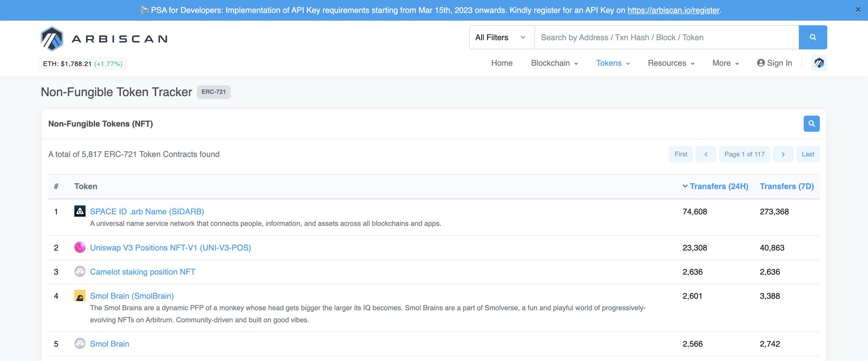
Task: Expand the Tokens menu
Action: coord(613,63)
